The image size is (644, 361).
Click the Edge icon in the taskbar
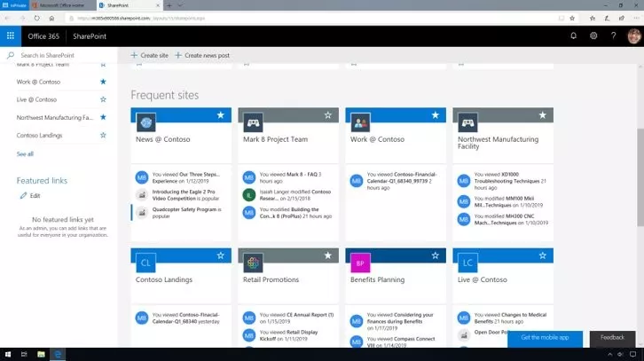58,354
